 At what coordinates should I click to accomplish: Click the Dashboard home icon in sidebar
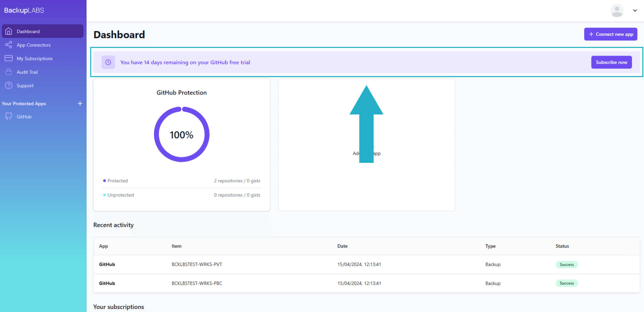(x=9, y=31)
